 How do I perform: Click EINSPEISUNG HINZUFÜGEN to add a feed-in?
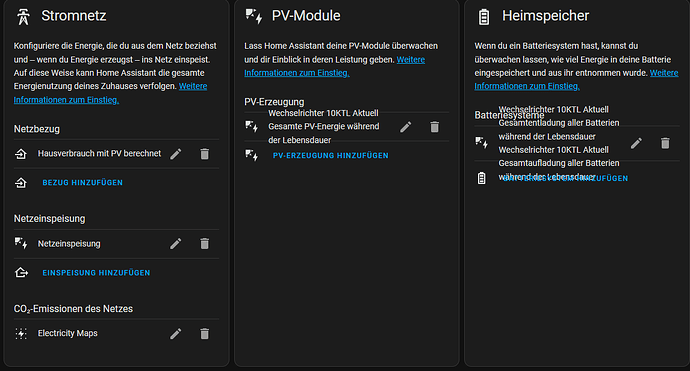coord(96,273)
